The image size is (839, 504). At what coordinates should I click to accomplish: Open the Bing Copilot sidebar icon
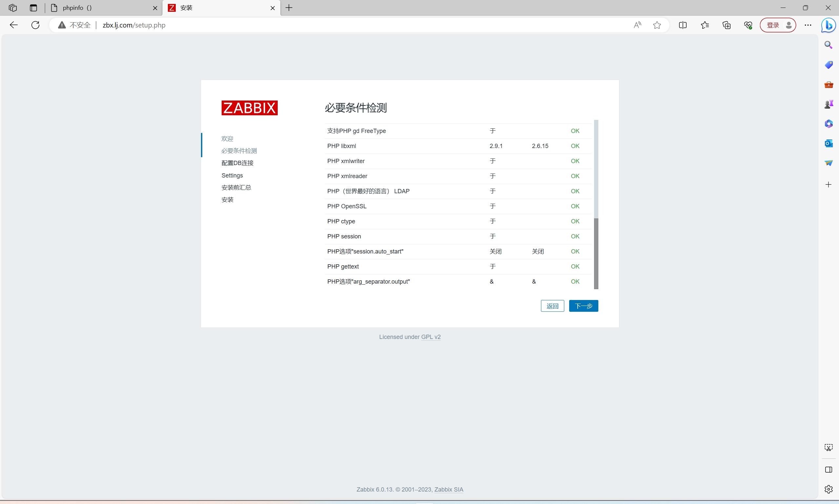coord(829,25)
